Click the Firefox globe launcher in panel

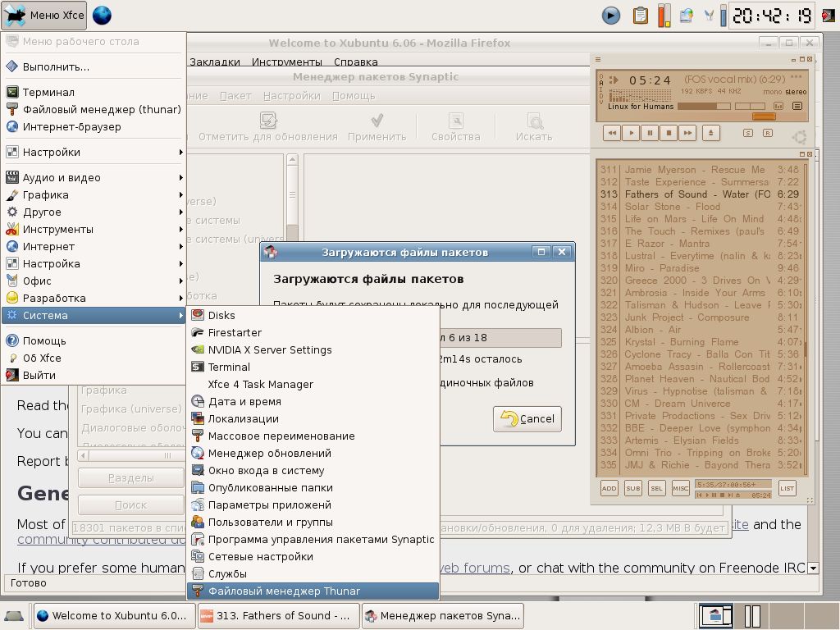tap(102, 15)
